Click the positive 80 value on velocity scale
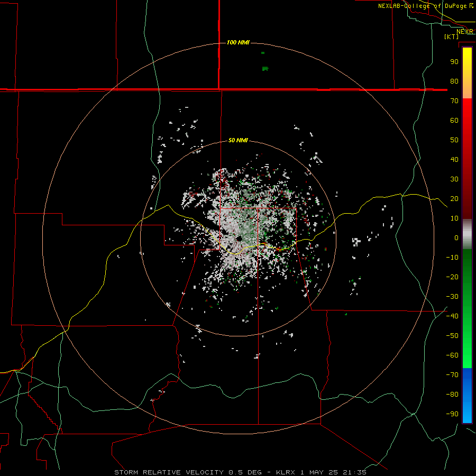 point(454,81)
